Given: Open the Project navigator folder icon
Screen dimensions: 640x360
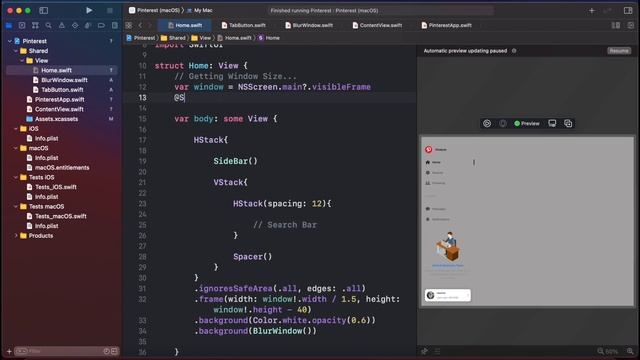Looking at the screenshot, I should [9, 25].
